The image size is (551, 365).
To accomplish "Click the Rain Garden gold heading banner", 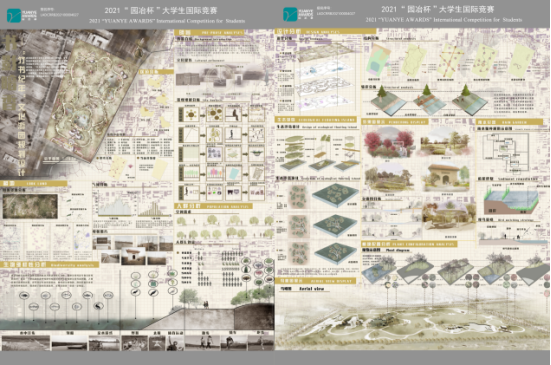I will click(510, 122).
